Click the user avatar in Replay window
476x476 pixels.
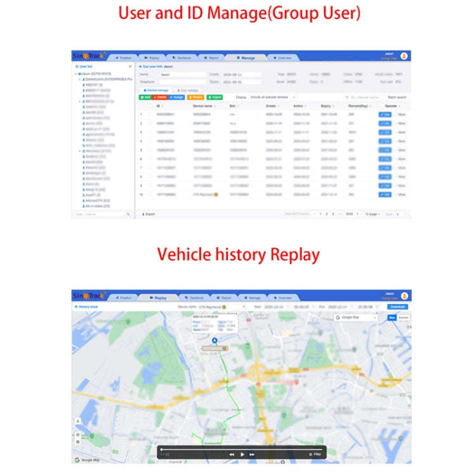(x=404, y=296)
